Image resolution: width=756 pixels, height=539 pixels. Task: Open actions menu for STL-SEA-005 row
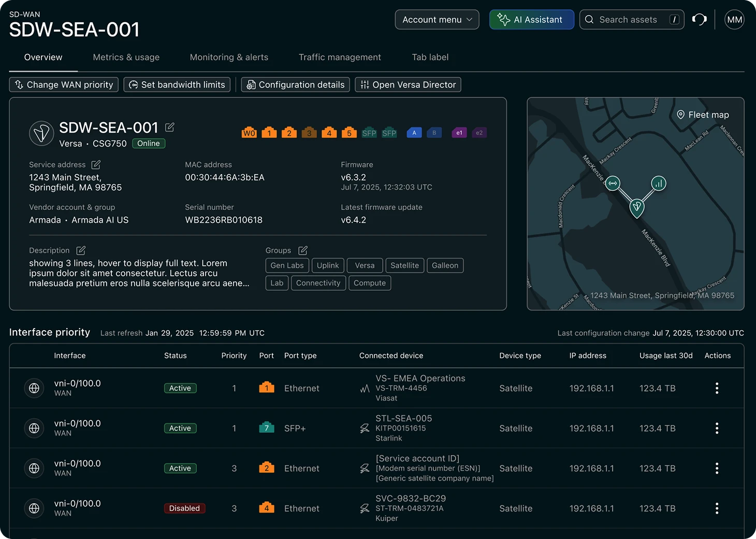[x=717, y=428]
